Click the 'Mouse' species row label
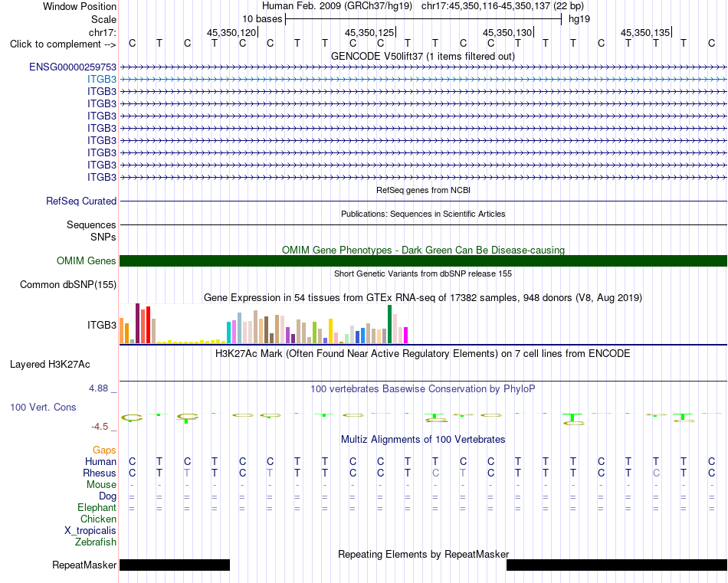The width and height of the screenshot is (728, 583). 102,485
